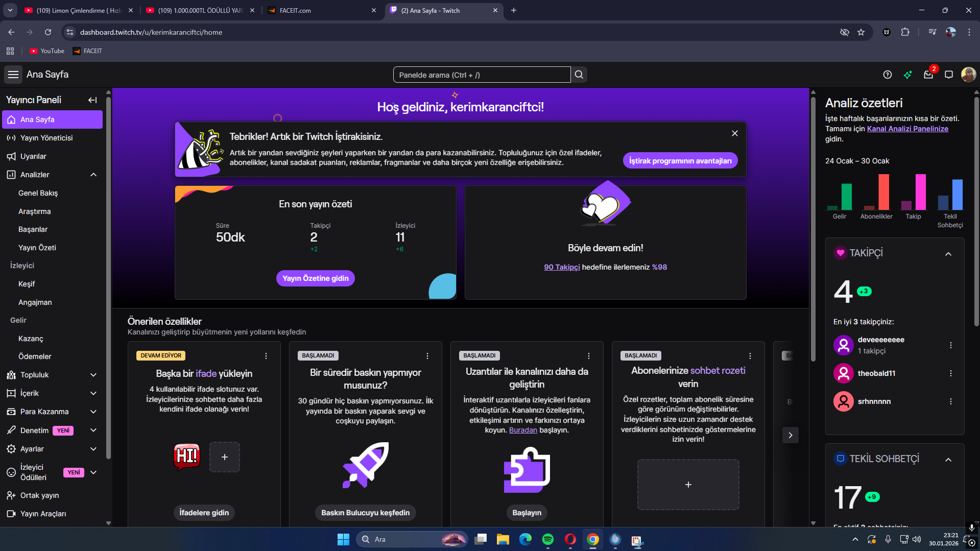980x551 pixels.
Task: Open the Windows Start menu
Action: pos(343,539)
